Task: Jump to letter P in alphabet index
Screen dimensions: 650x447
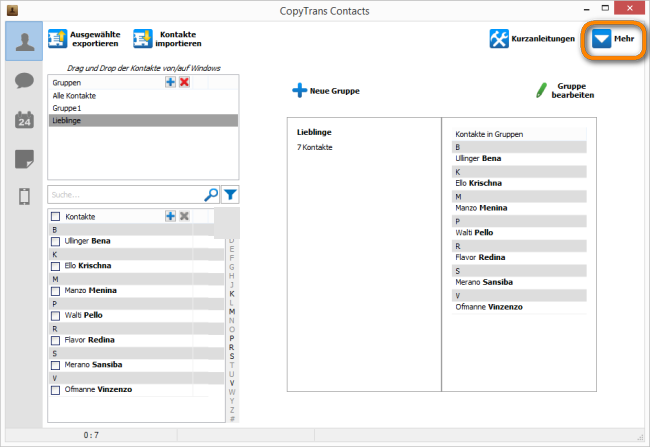Action: click(232, 338)
